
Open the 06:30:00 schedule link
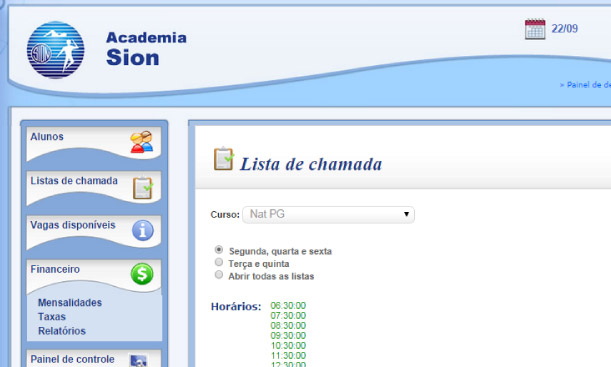pos(288,306)
